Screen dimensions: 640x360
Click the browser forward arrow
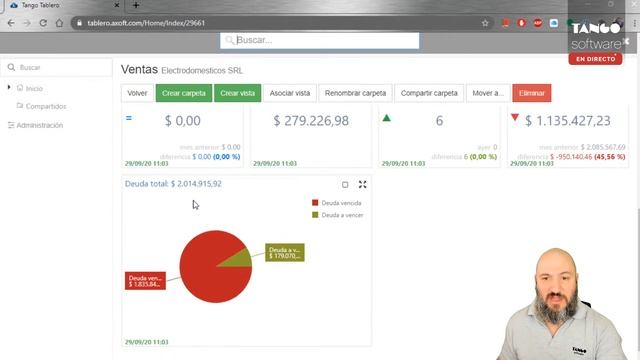pyautogui.click(x=27, y=23)
